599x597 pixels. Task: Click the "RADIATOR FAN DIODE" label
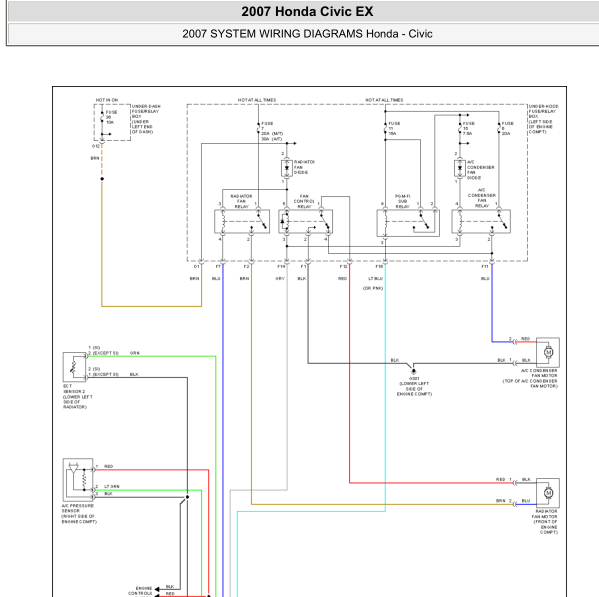[304, 167]
